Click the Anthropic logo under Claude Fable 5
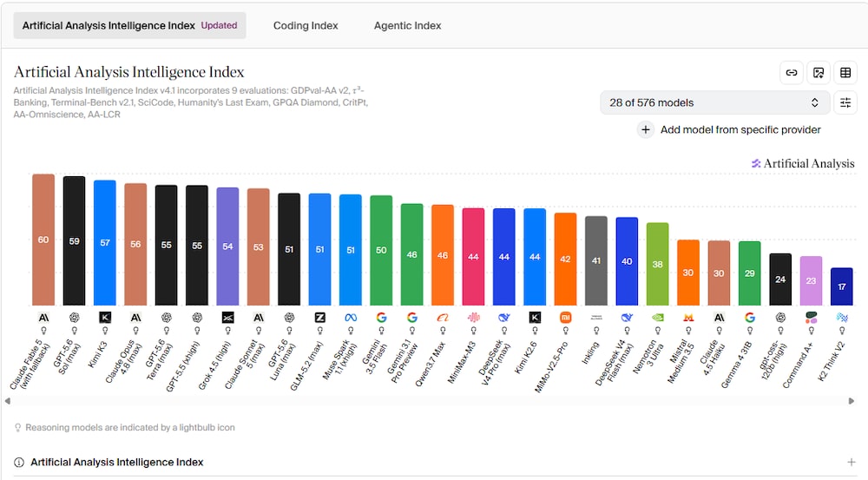Viewport: 868px width, 480px height. coord(43,318)
